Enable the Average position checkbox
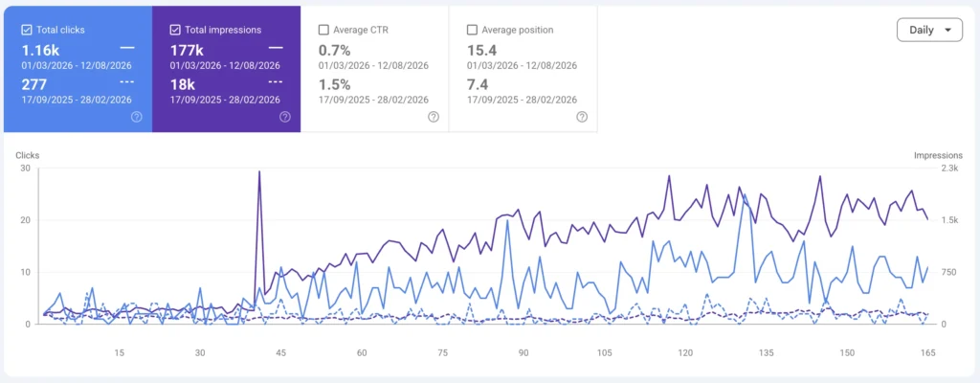 (472, 30)
